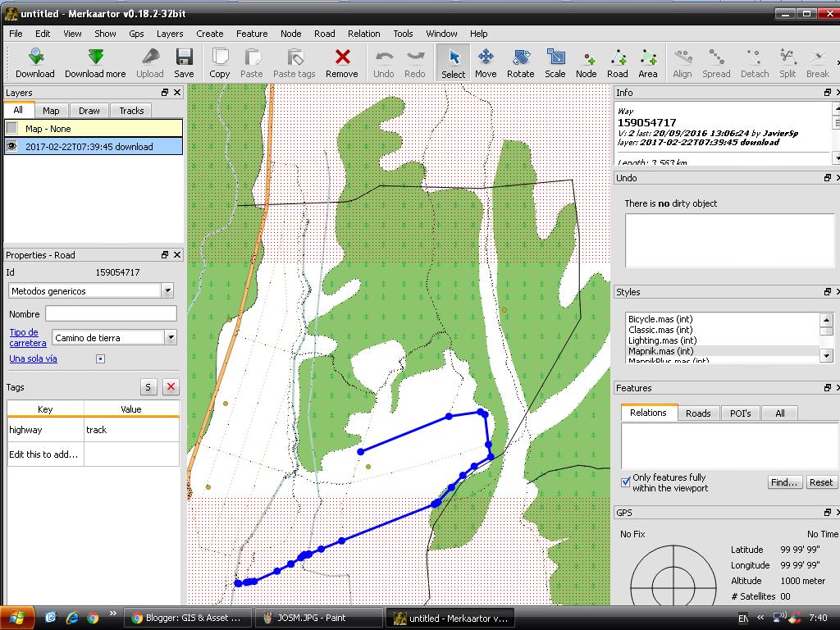
Task: Click the 'Edit this to add...' tag field
Action: (44, 454)
